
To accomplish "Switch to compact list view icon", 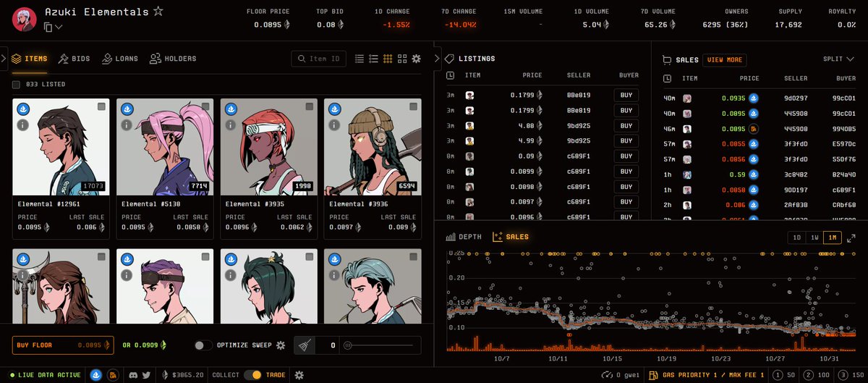I will click(x=360, y=59).
